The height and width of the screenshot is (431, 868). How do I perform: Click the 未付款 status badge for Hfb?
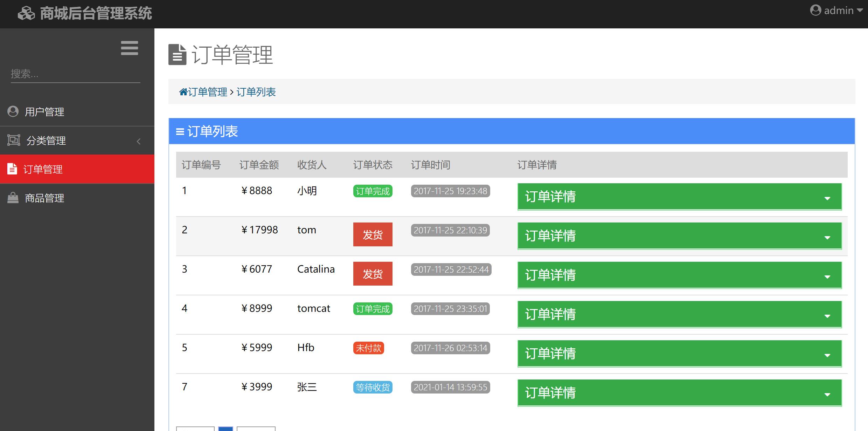point(368,348)
